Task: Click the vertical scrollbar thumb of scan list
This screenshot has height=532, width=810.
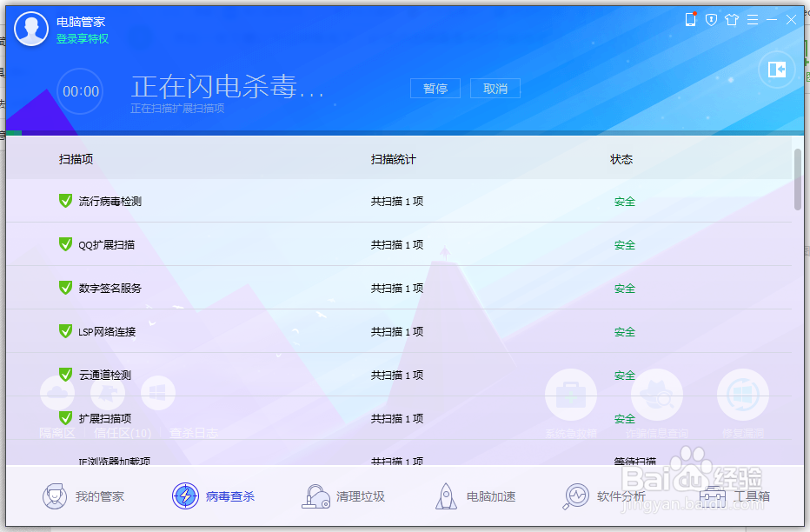Action: 798,179
